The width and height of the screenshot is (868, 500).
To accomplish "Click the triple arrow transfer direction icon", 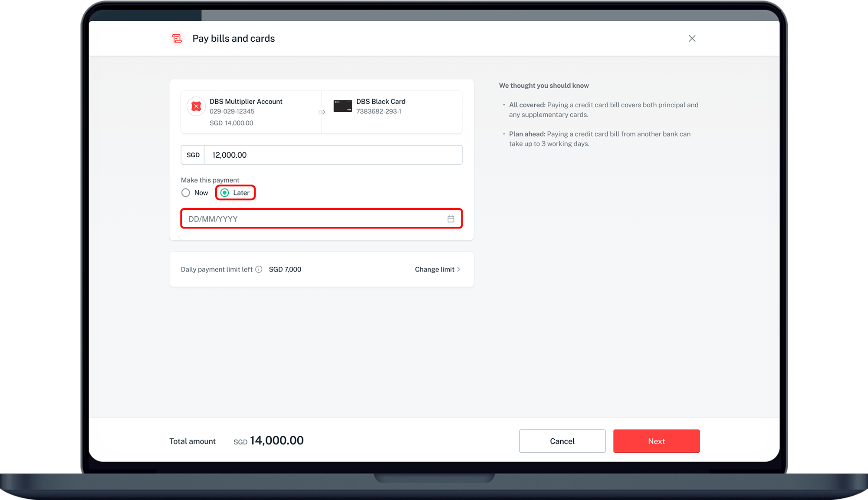I will coord(322,112).
